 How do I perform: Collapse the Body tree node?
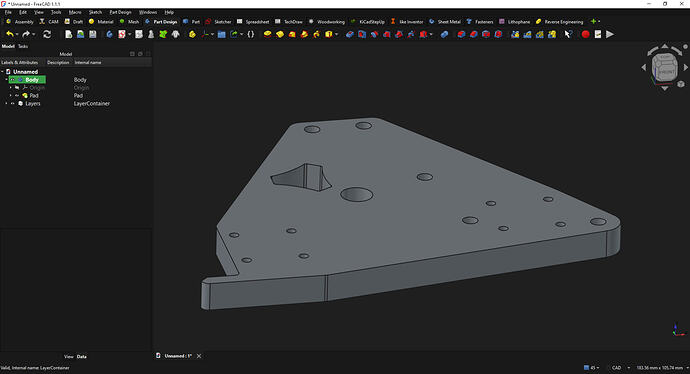(x=6, y=80)
